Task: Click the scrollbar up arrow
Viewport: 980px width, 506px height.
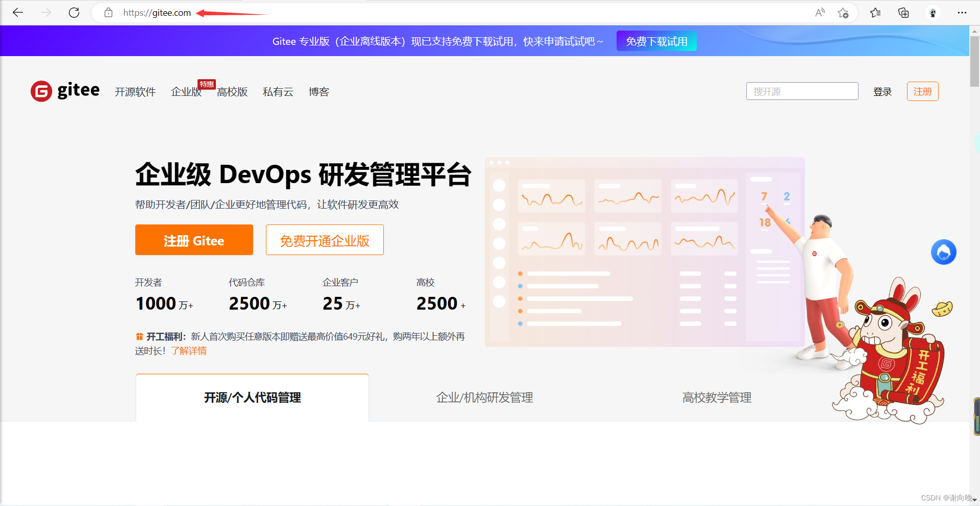Action: coord(974,31)
